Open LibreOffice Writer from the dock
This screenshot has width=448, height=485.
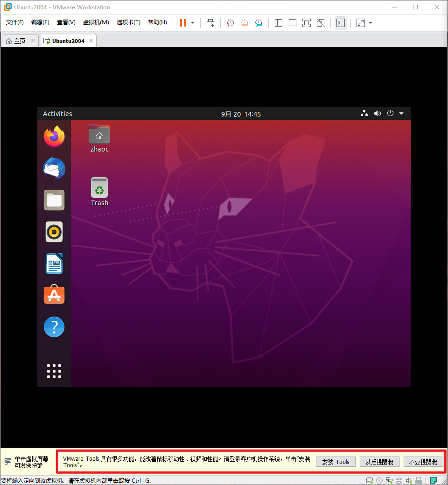pyautogui.click(x=54, y=264)
